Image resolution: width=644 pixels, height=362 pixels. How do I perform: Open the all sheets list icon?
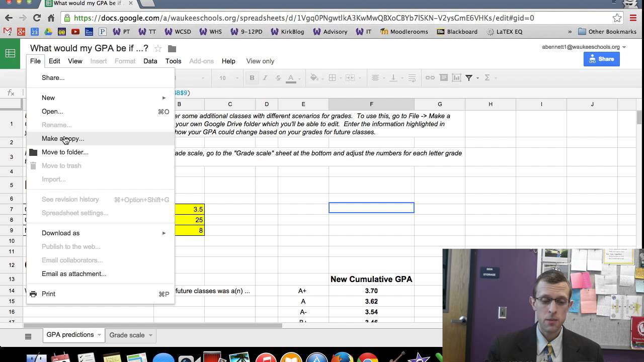tap(28, 336)
